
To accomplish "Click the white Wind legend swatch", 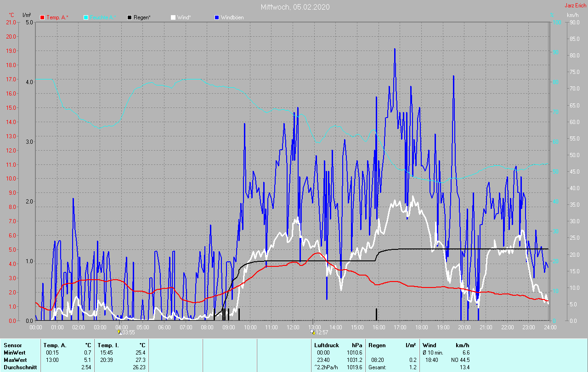I will [173, 17].
